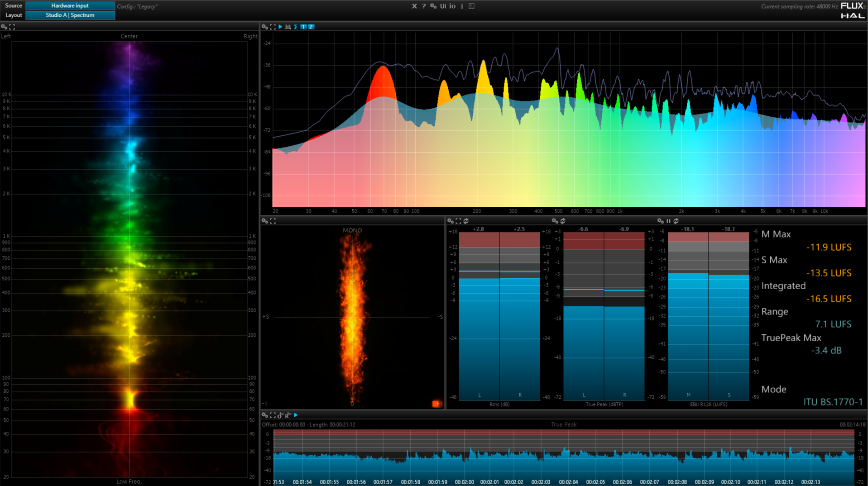Reset the True Peak meter with refresh icon
Viewport: 868px width, 486px height.
coord(563,221)
